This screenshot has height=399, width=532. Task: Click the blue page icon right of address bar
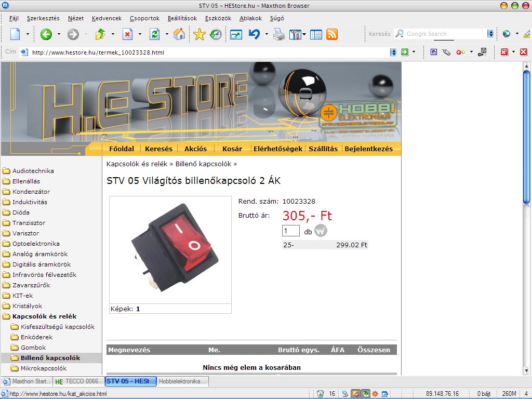pos(434,52)
